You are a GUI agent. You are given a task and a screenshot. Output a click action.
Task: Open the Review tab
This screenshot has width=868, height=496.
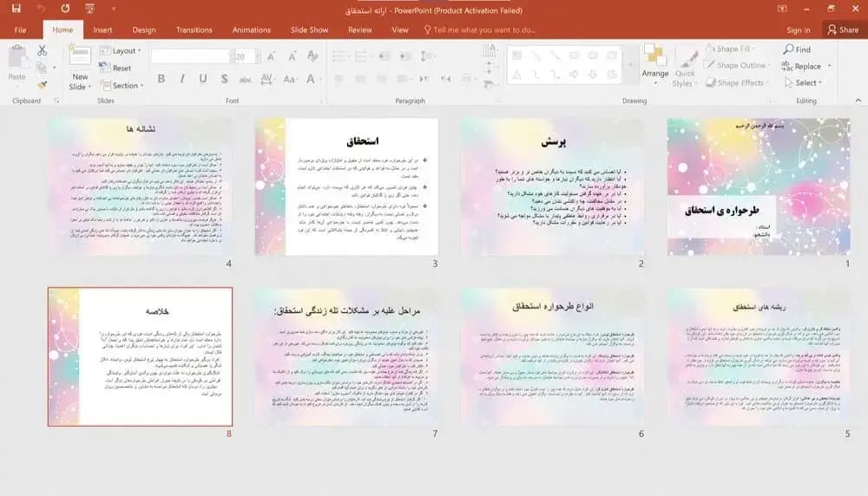click(360, 29)
